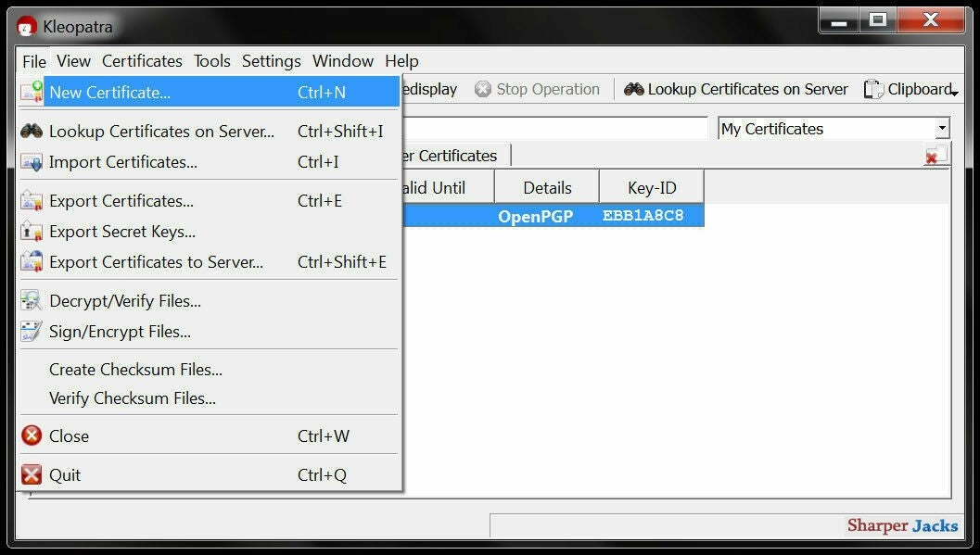The width and height of the screenshot is (980, 555).
Task: Choose Sign/Encrypt Files menu entry
Action: [120, 332]
